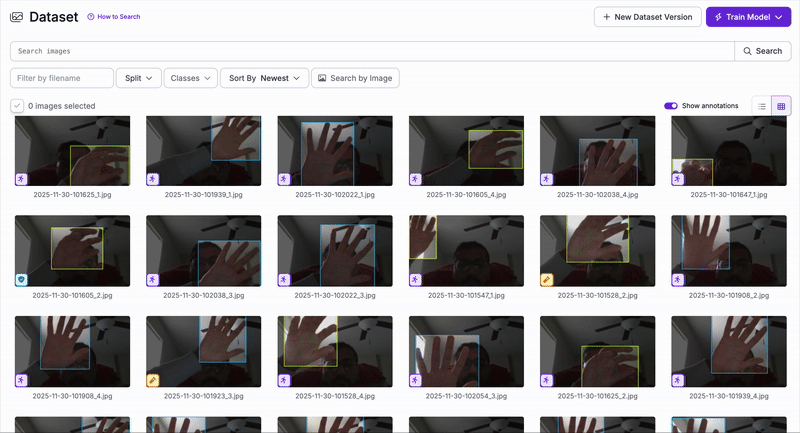The height and width of the screenshot is (433, 800).
Task: Focus the Search images text field
Action: tap(372, 51)
